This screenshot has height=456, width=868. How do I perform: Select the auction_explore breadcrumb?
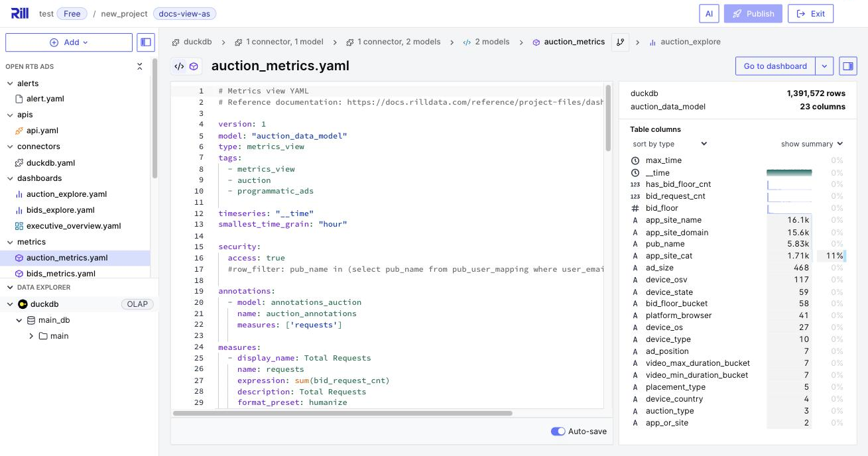coord(684,42)
